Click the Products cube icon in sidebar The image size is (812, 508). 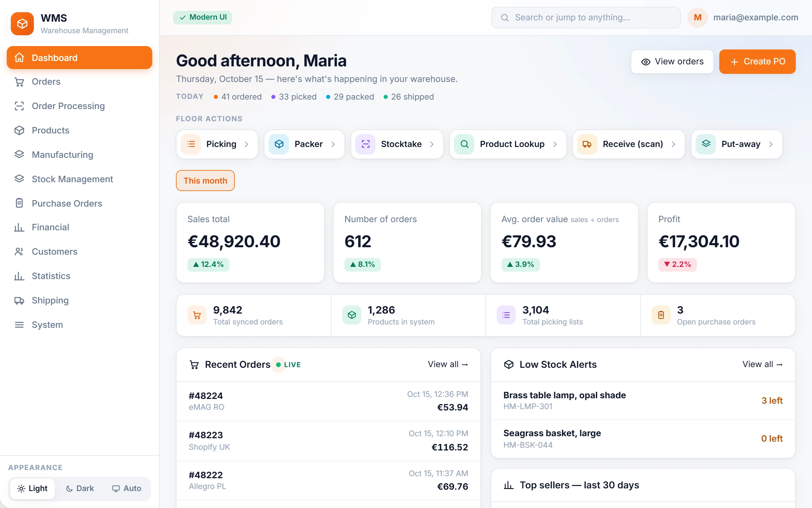[19, 130]
